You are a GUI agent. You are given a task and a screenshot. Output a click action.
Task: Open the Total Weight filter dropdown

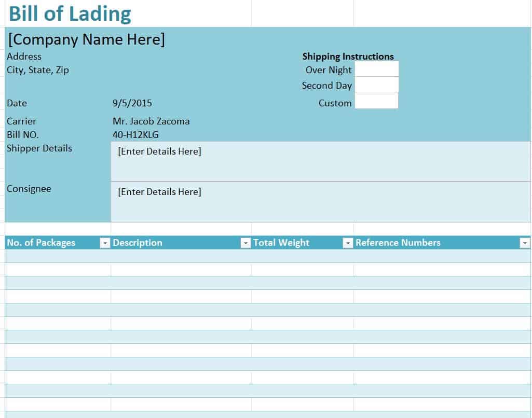pos(348,243)
